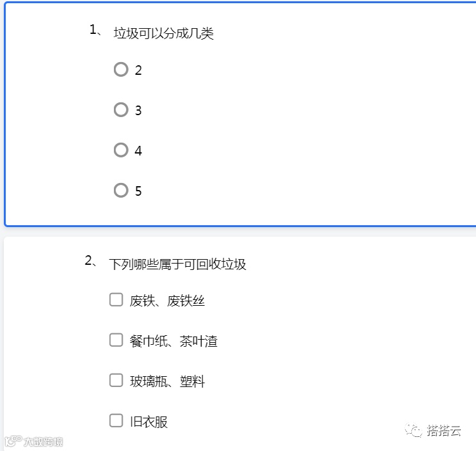Click question title 垃圾可以分成几类

point(164,33)
